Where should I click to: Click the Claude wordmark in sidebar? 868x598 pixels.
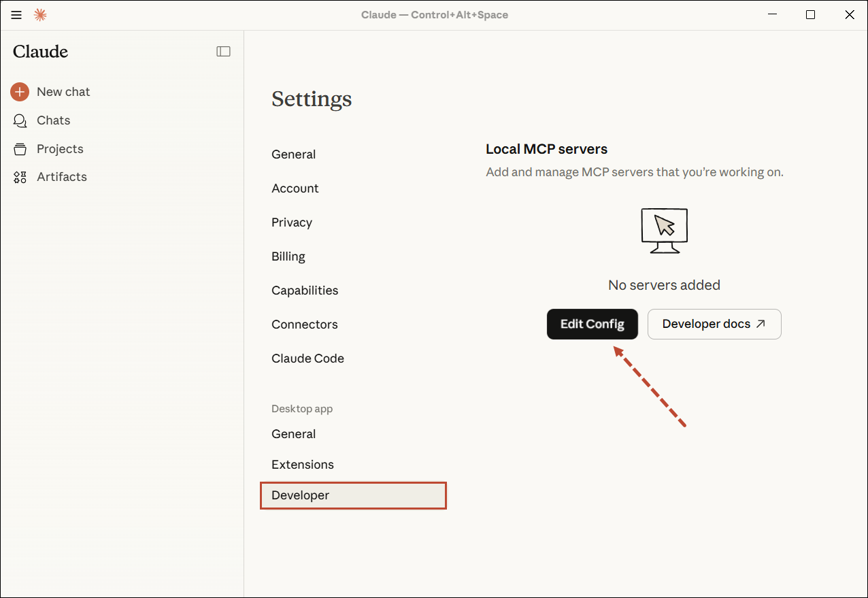click(x=41, y=52)
